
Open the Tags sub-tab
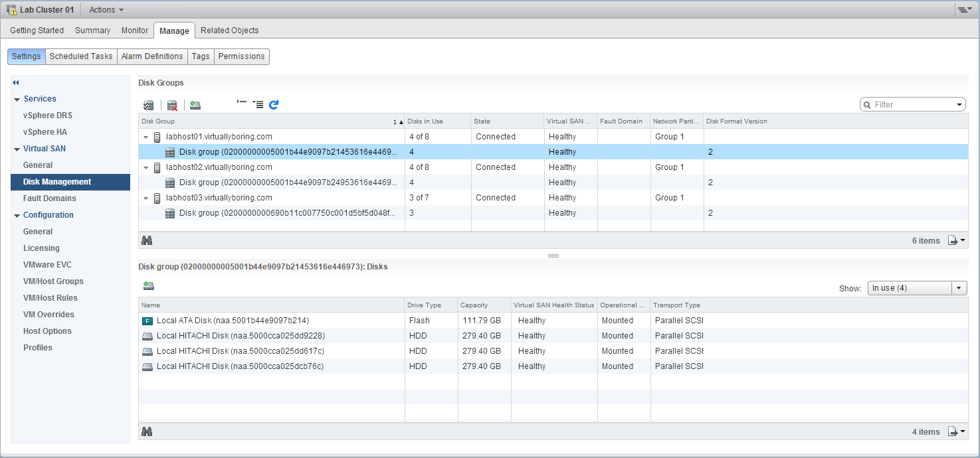(201, 56)
